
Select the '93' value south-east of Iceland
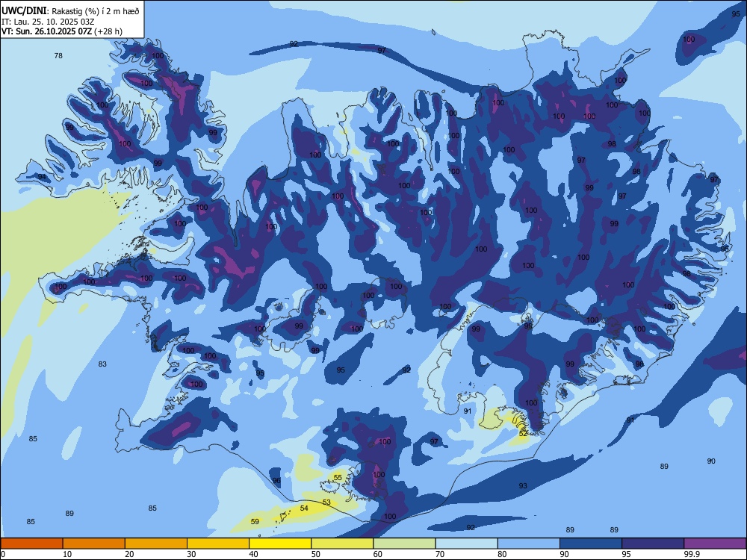523,486
